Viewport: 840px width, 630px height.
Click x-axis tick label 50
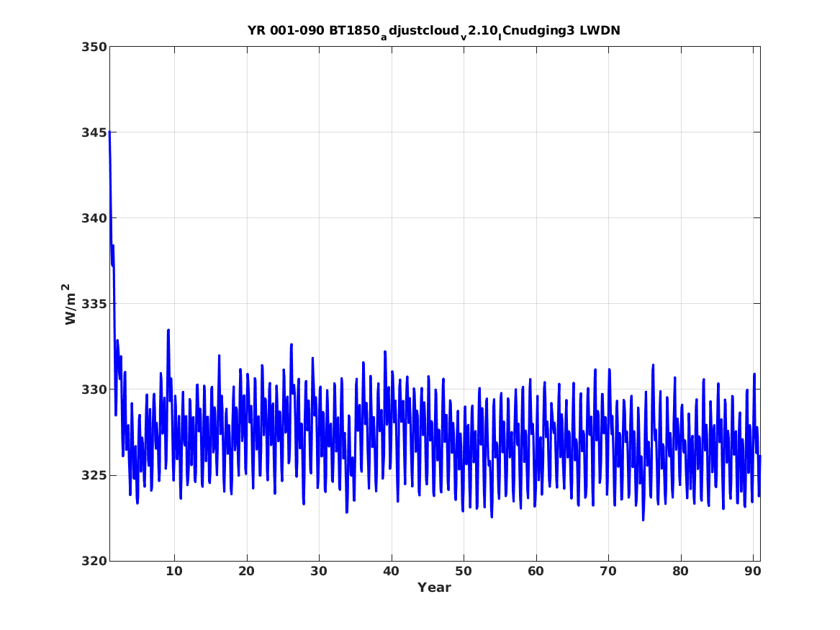(x=464, y=572)
